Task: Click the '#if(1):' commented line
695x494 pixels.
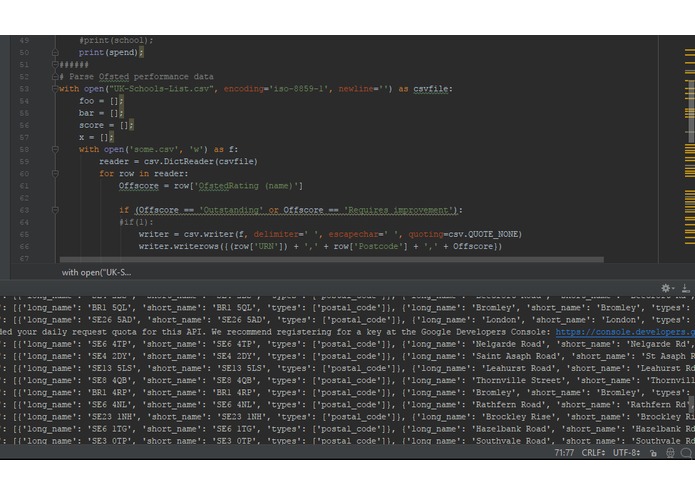Action: [x=136, y=222]
